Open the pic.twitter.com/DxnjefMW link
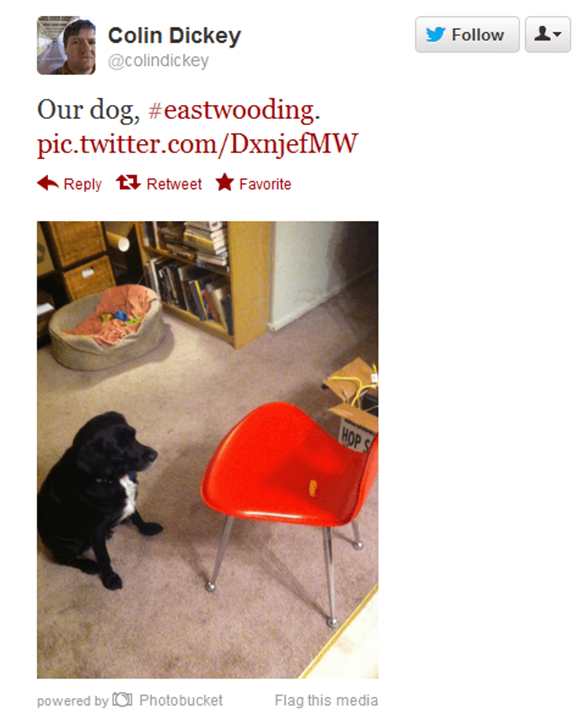The height and width of the screenshot is (719, 588). (197, 144)
